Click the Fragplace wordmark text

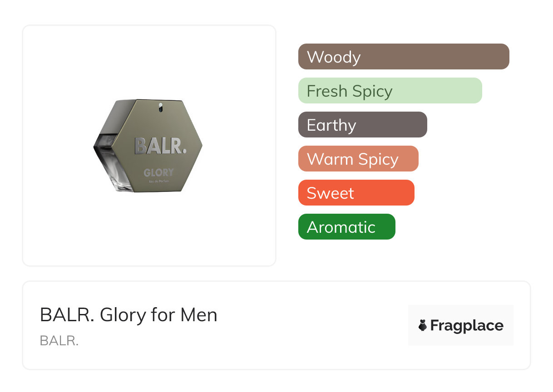tap(467, 325)
